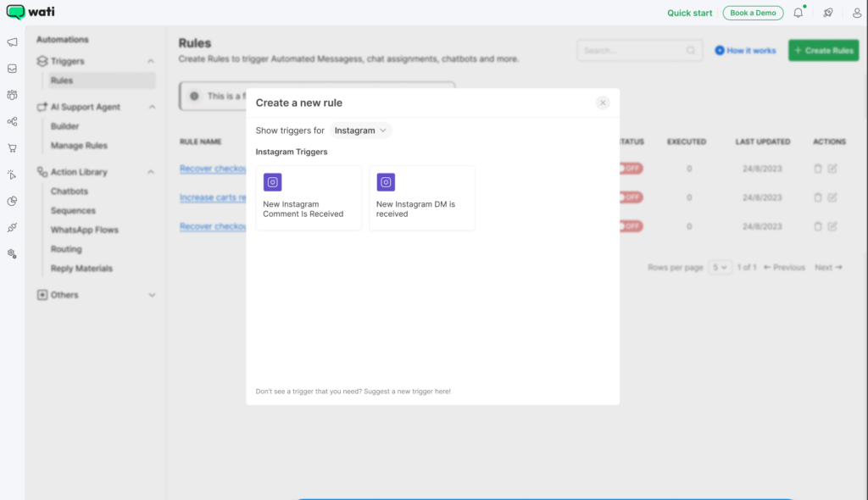Click the Instagram icon for New Instagram DM trigger
This screenshot has height=500, width=868.
[386, 182]
